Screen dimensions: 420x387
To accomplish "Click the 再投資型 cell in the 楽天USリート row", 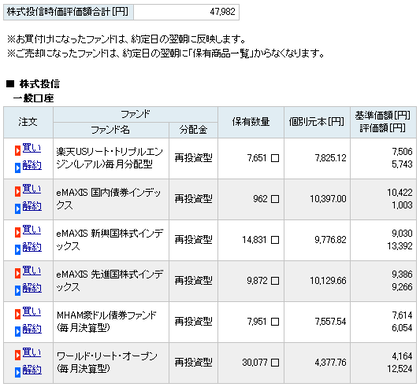I will pos(193,158).
